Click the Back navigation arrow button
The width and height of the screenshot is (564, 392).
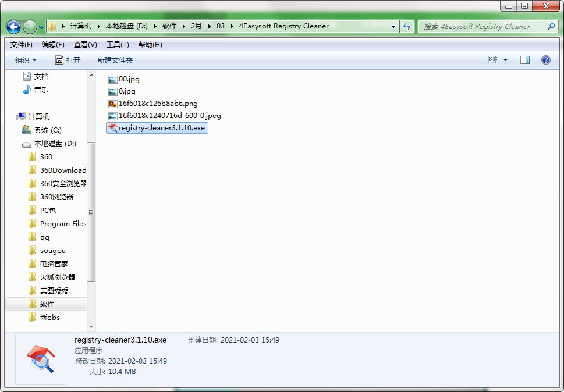pyautogui.click(x=13, y=27)
